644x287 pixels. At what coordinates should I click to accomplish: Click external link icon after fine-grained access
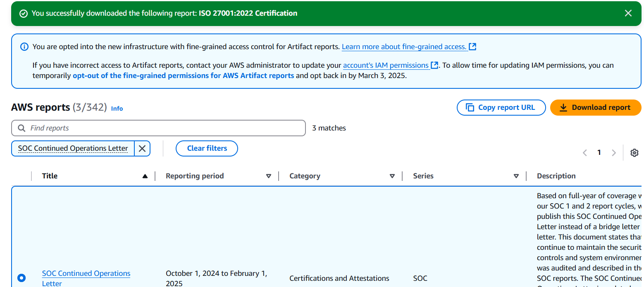pos(472,47)
